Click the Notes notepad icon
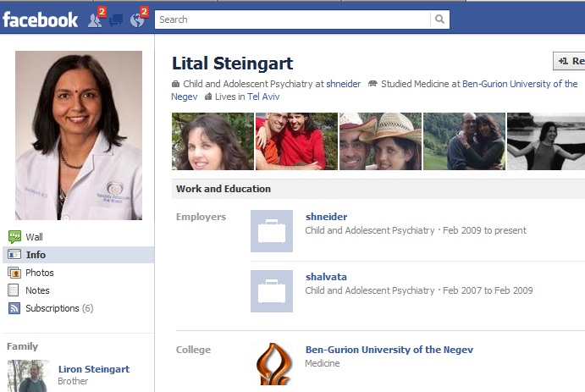Viewport: 585px width, 392px height. click(13, 290)
